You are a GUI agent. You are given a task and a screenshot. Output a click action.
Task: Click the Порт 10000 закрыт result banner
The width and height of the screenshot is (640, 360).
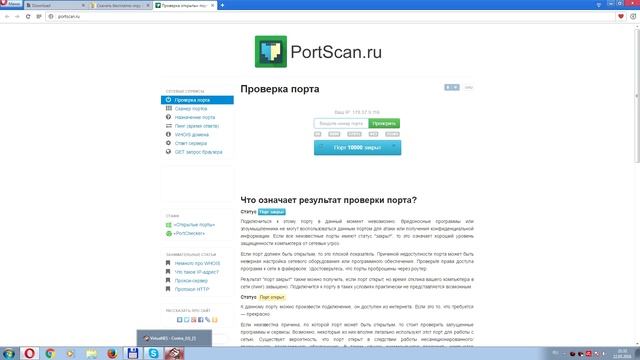click(358, 147)
